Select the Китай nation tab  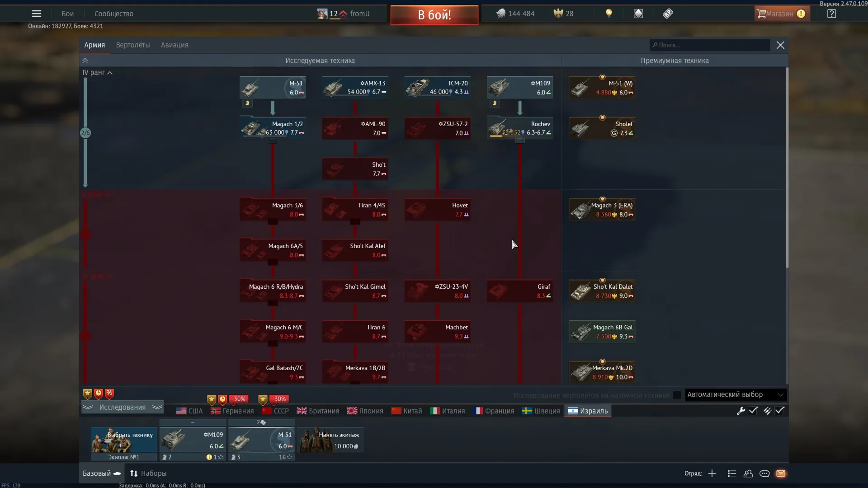point(406,411)
